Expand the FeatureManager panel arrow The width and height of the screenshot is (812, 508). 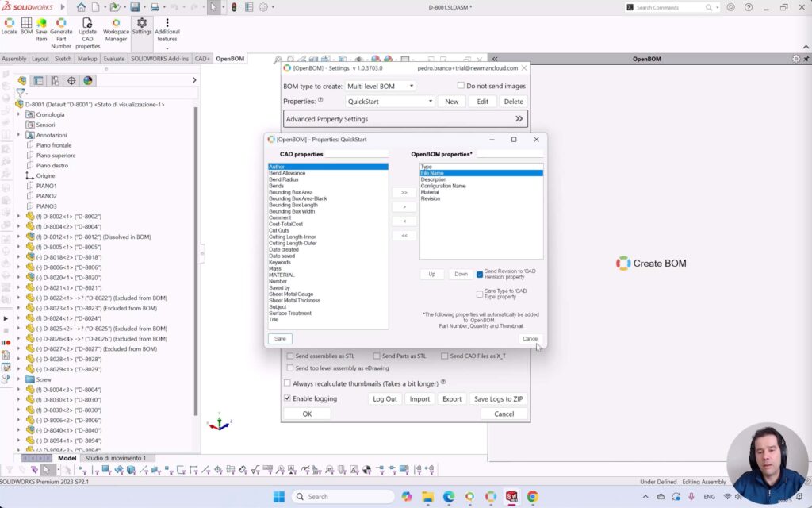[x=194, y=80]
